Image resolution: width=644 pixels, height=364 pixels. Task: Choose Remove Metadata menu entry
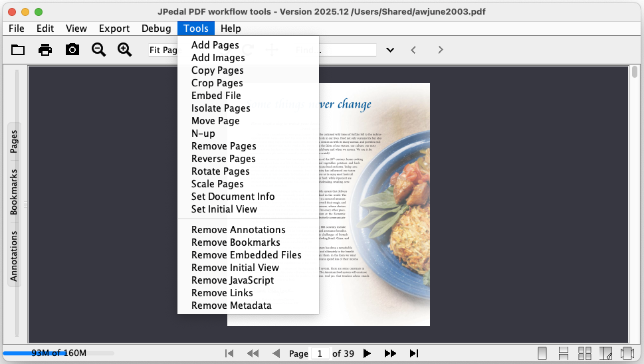pos(248,306)
